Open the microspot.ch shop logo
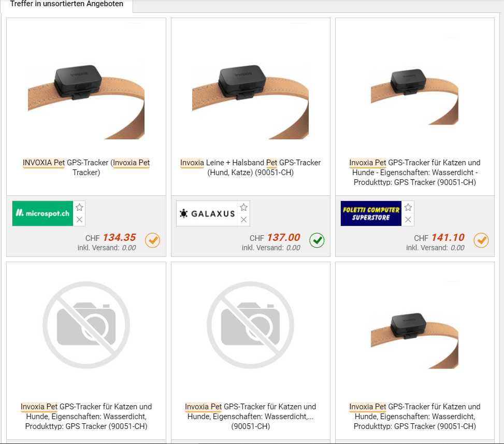This screenshot has height=444, width=504. click(43, 213)
